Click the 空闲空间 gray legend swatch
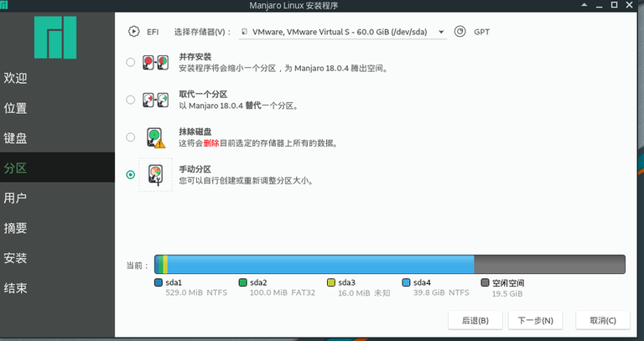The width and height of the screenshot is (644, 341). coord(485,282)
